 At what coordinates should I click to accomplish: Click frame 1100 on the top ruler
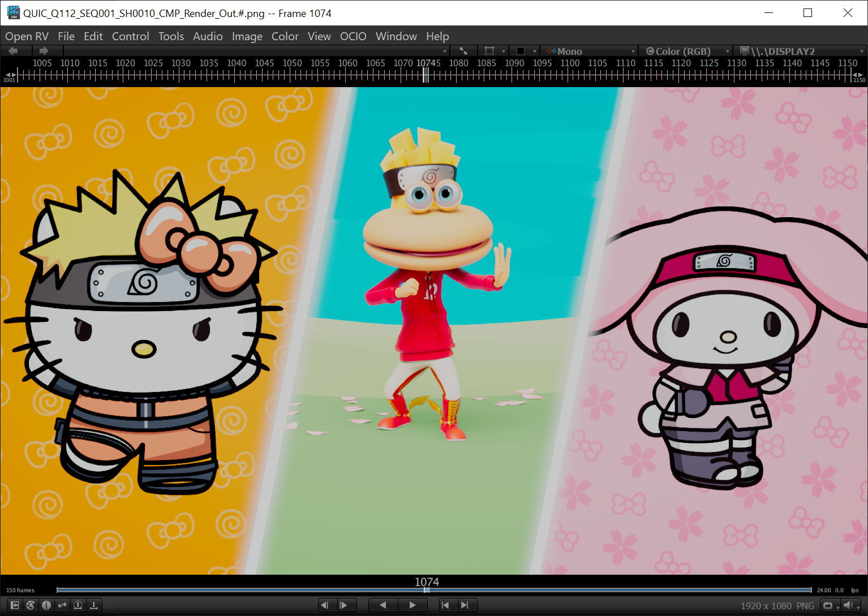point(570,63)
